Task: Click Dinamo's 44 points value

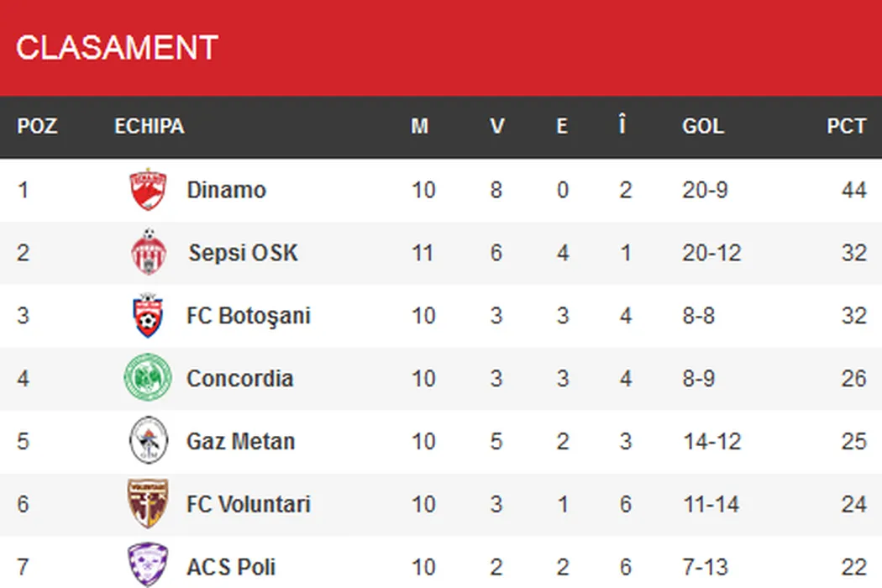Action: click(x=853, y=190)
